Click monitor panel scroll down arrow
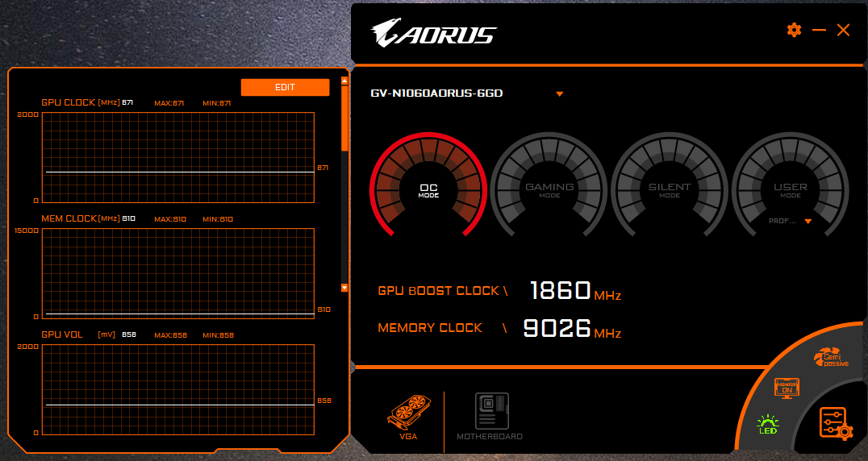The width and height of the screenshot is (868, 461). tap(344, 288)
